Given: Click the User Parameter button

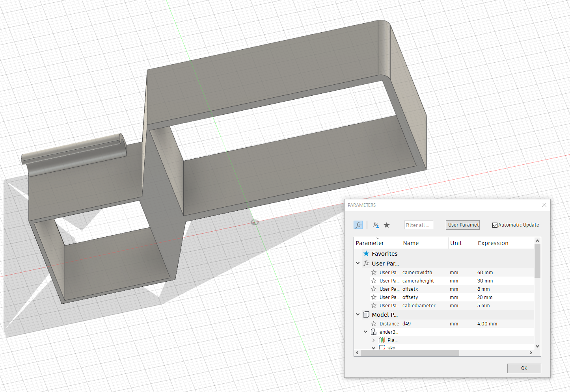Looking at the screenshot, I should coord(463,225).
